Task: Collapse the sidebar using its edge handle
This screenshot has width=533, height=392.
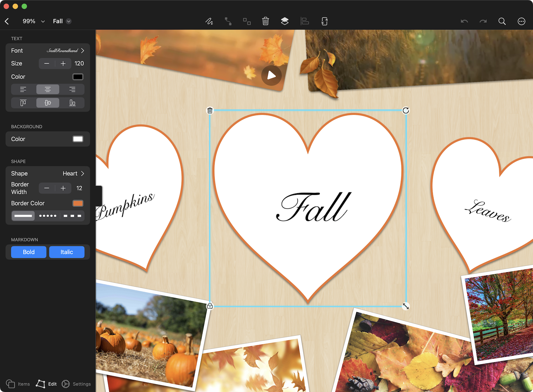Action: click(x=99, y=196)
